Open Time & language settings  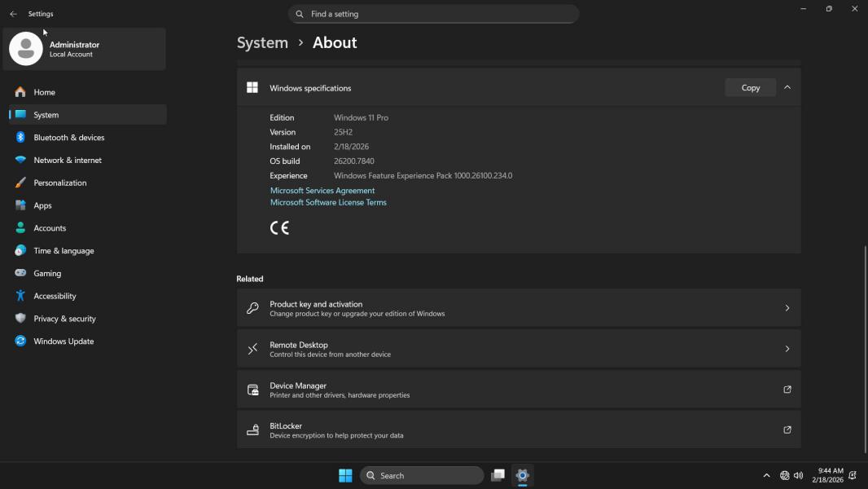click(x=64, y=251)
